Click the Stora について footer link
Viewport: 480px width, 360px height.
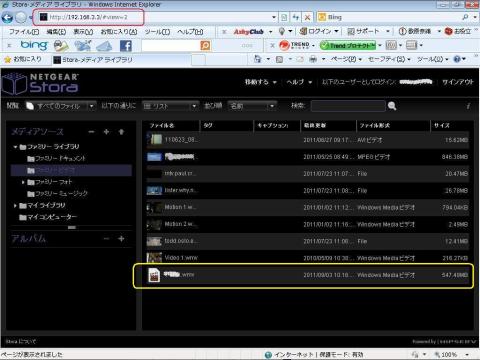click(x=21, y=342)
